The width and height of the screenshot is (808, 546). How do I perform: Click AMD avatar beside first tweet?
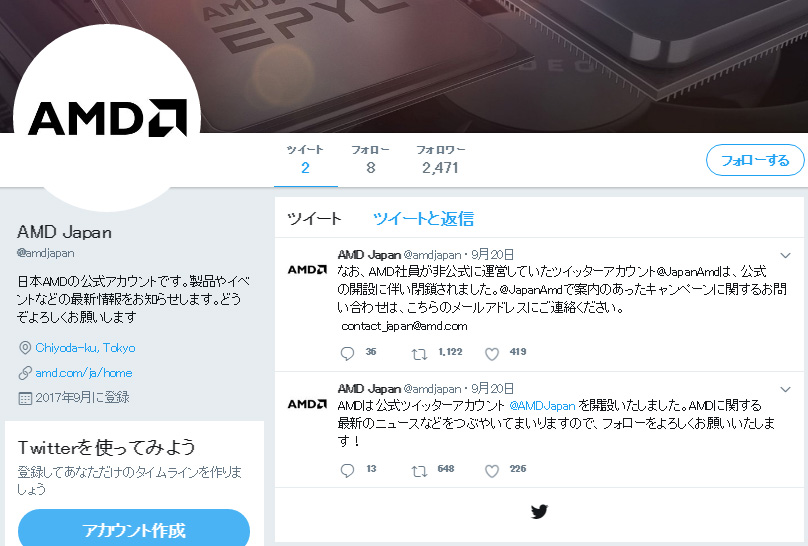click(x=307, y=269)
